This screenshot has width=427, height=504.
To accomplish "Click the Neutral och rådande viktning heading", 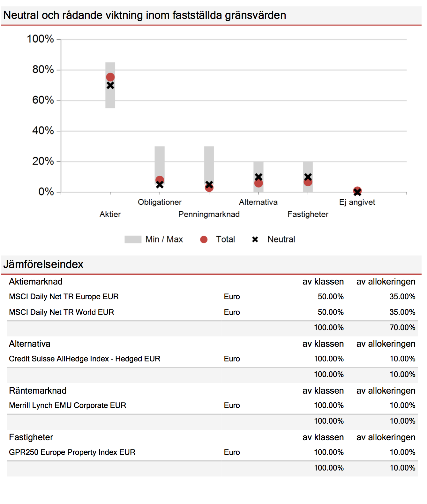I will coord(145,15).
